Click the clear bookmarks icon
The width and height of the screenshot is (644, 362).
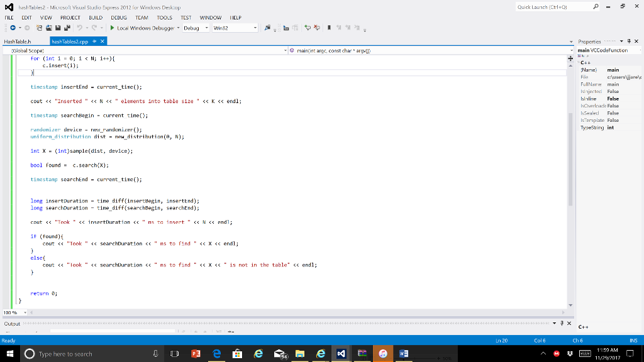(x=357, y=28)
